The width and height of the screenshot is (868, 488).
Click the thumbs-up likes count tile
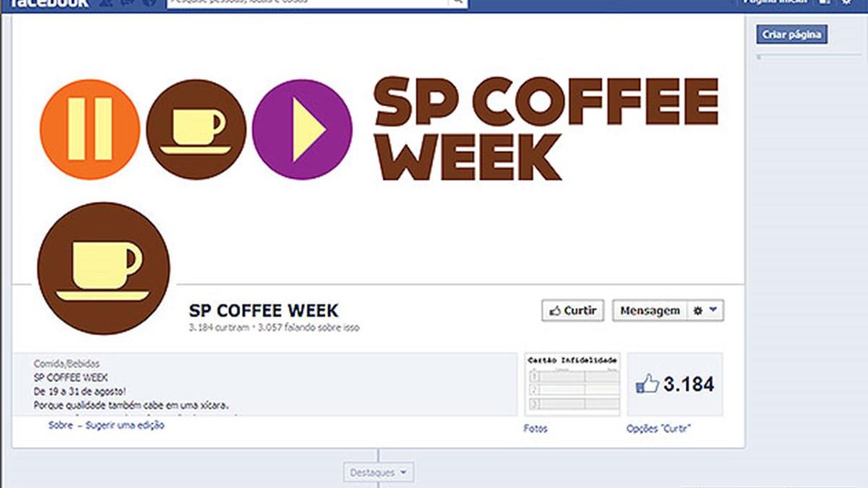(675, 384)
